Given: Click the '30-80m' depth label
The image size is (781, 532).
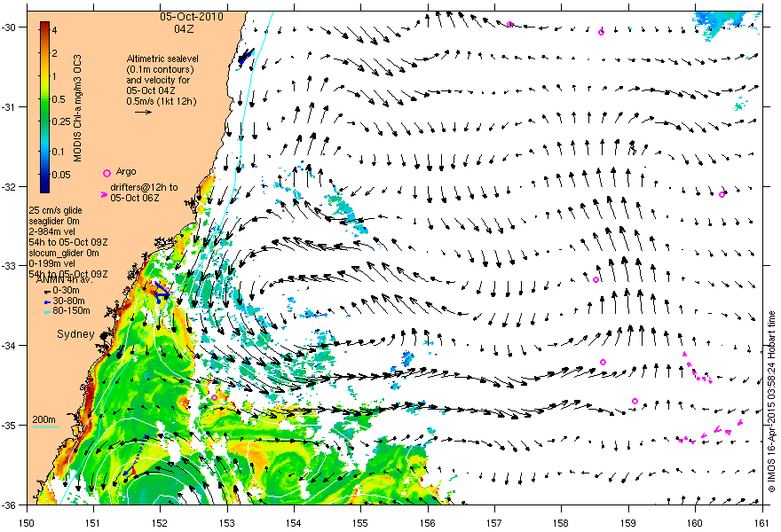Looking at the screenshot, I should click(x=68, y=301).
